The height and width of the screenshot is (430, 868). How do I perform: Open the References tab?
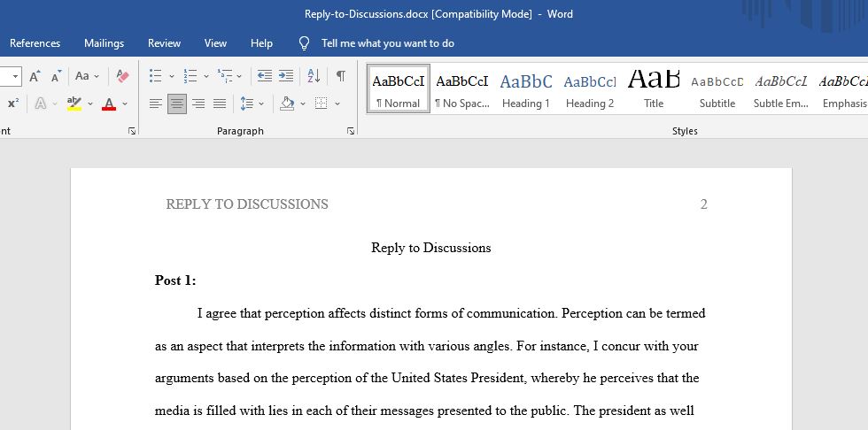(x=35, y=43)
